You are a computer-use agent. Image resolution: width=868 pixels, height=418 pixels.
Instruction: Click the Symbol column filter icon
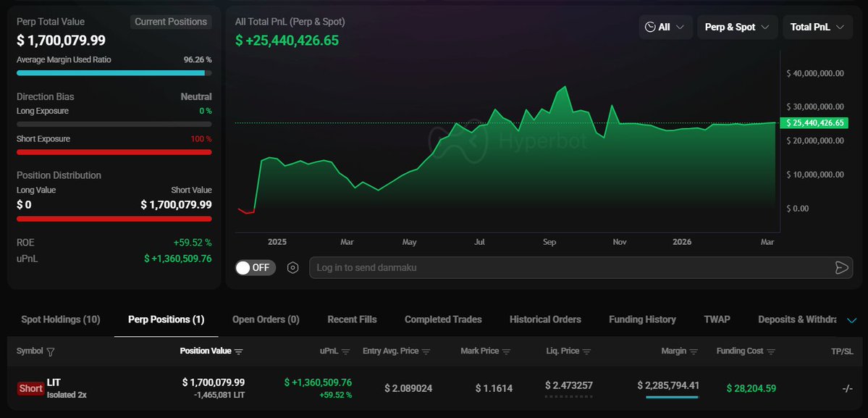tap(50, 351)
